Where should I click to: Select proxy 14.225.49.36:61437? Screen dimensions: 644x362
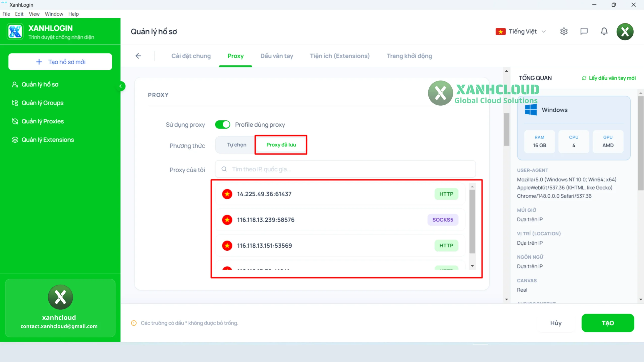340,194
